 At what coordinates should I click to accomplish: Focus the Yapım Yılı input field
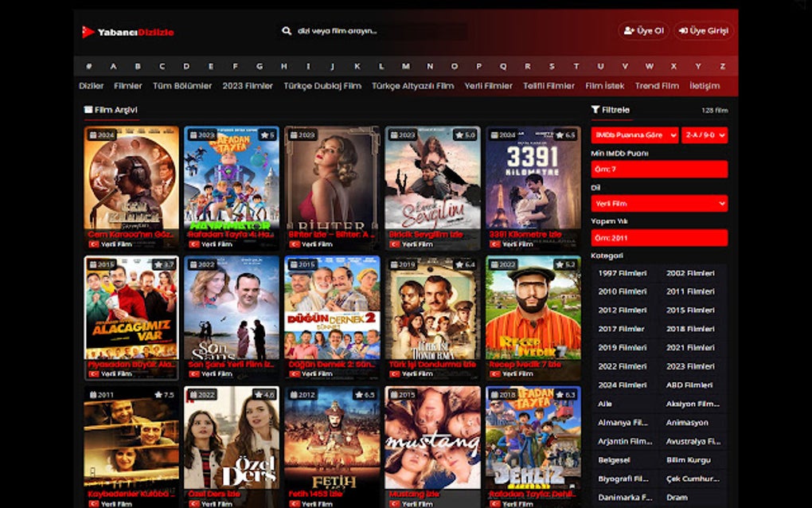click(x=659, y=238)
